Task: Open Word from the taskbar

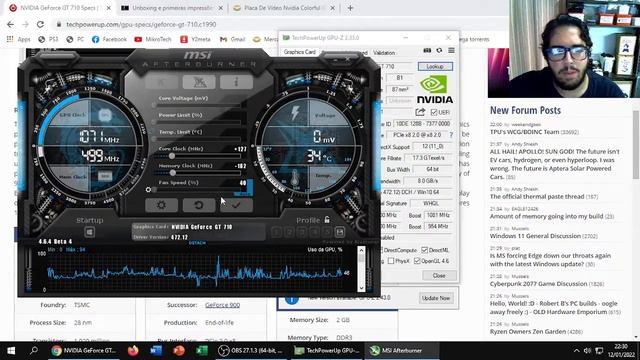Action: point(156,351)
